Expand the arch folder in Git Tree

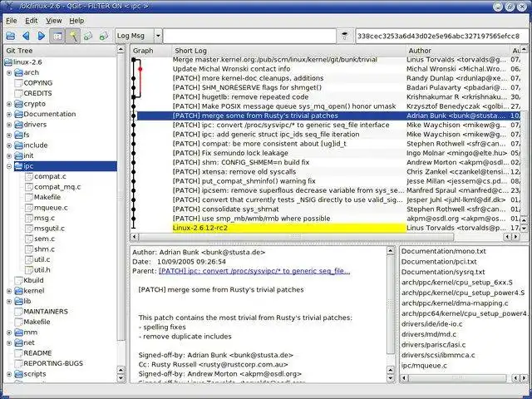pyautogui.click(x=8, y=73)
